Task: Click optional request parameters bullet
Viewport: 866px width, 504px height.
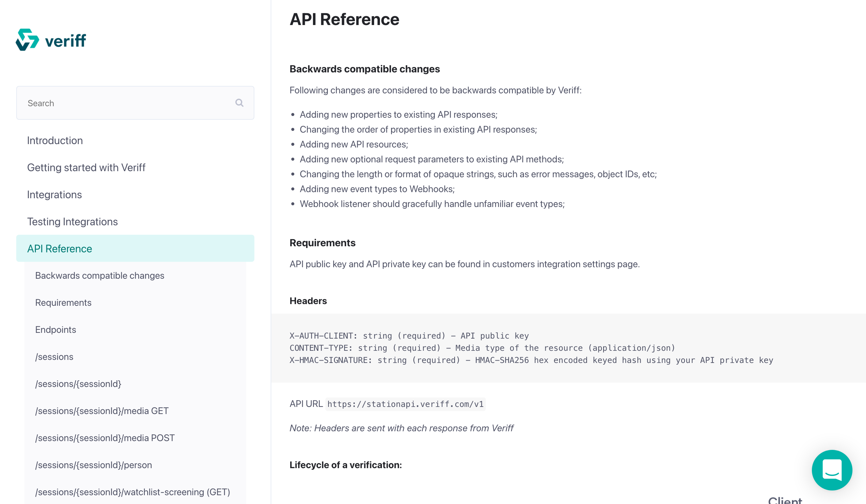Action: click(432, 159)
